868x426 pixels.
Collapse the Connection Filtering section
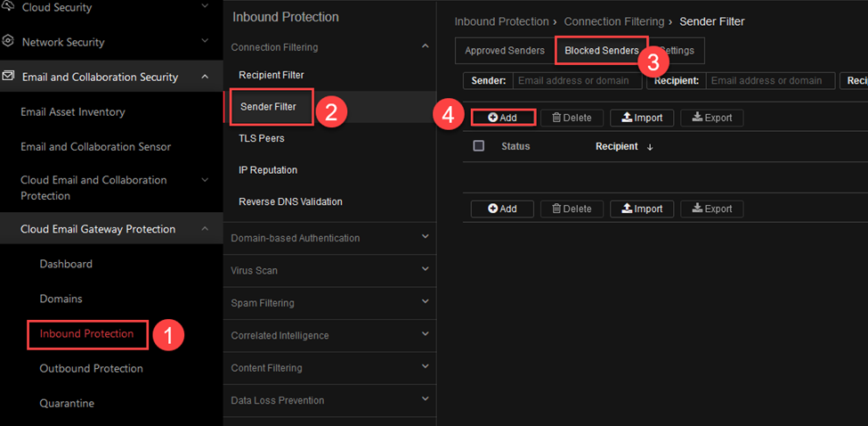(426, 46)
